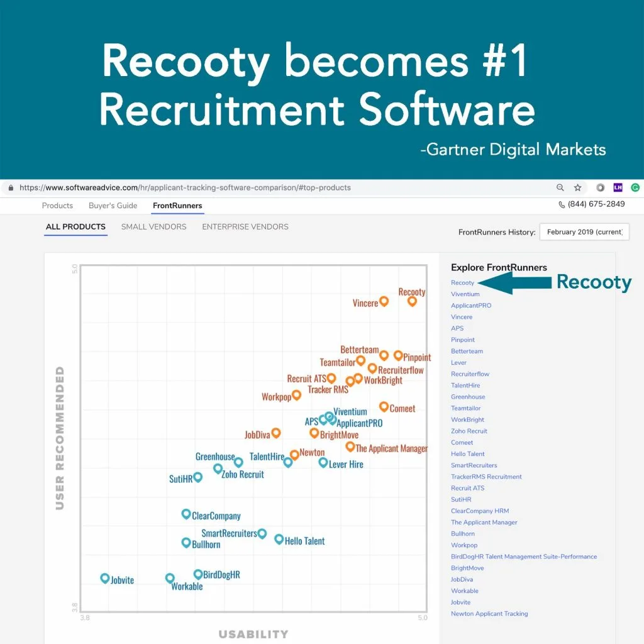The width and height of the screenshot is (644, 644).
Task: Open the Zoho Recruit list link
Action: click(469, 431)
